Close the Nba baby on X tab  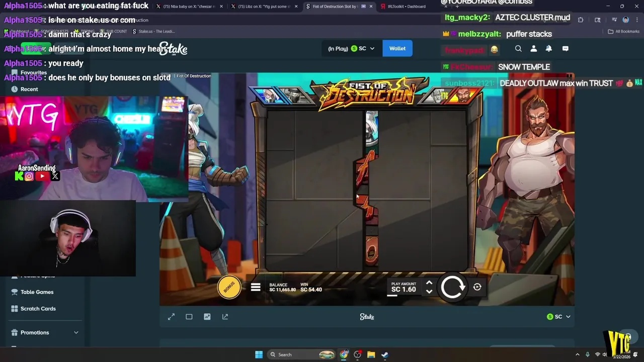(221, 7)
